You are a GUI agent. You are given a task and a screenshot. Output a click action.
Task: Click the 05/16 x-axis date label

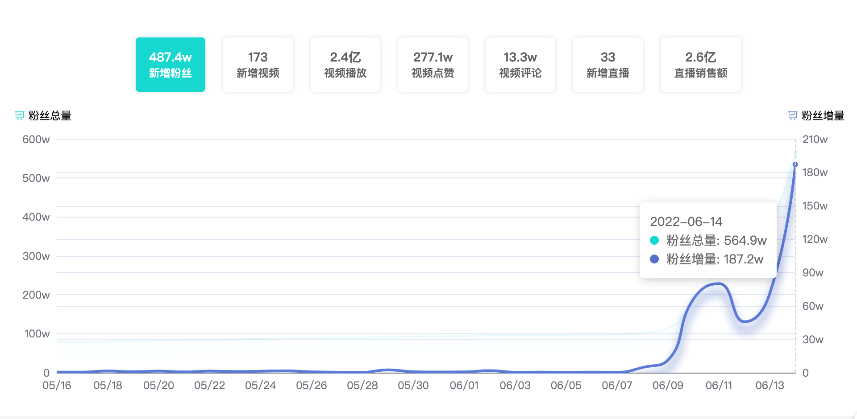click(57, 385)
